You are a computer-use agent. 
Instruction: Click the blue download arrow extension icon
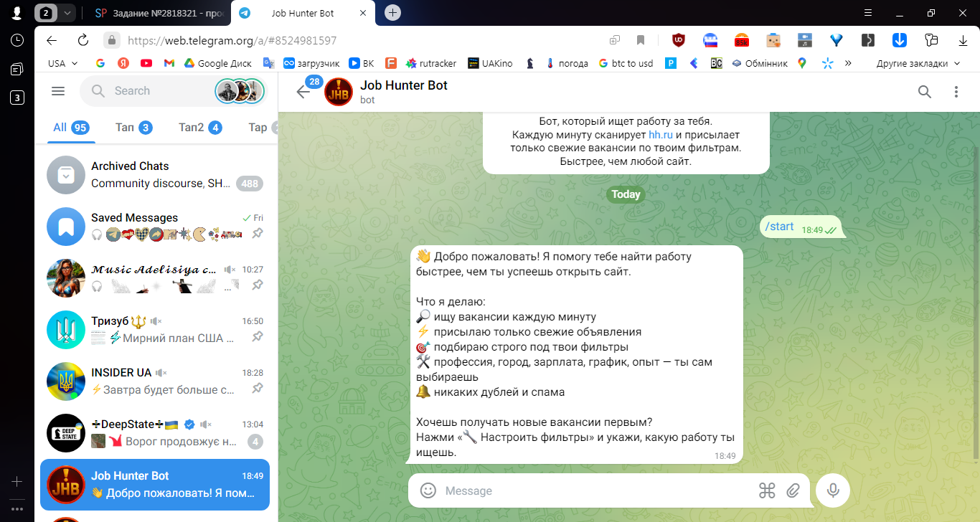click(899, 40)
